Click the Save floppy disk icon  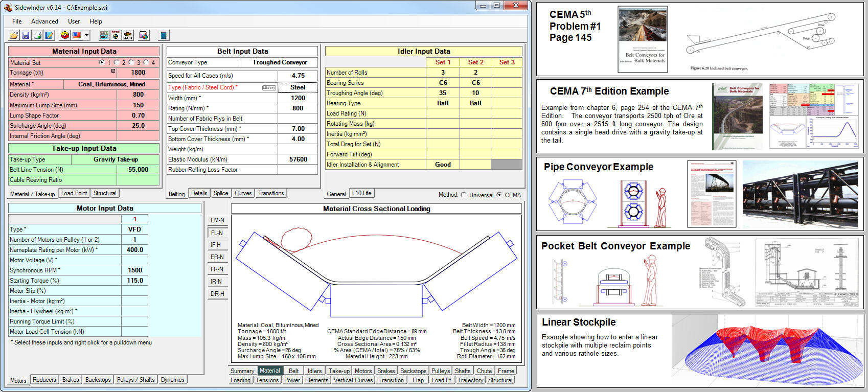pos(26,35)
